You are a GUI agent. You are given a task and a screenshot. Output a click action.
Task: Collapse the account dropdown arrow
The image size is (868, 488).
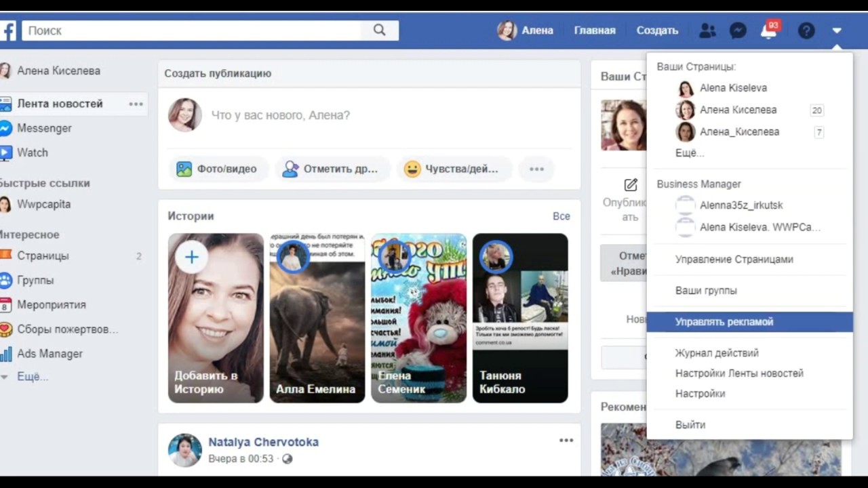click(837, 30)
